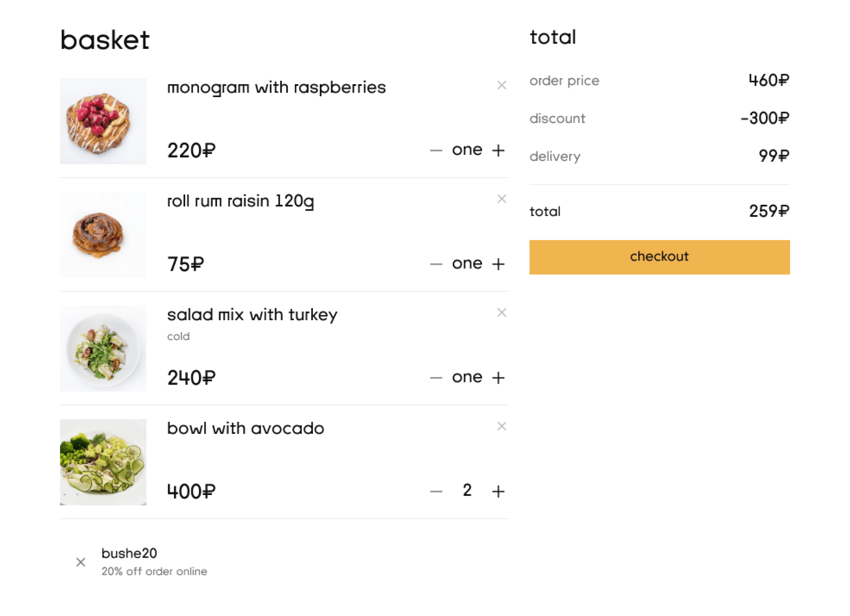Decrease monogram with raspberries quantity
The image size is (850, 616).
[436, 151]
